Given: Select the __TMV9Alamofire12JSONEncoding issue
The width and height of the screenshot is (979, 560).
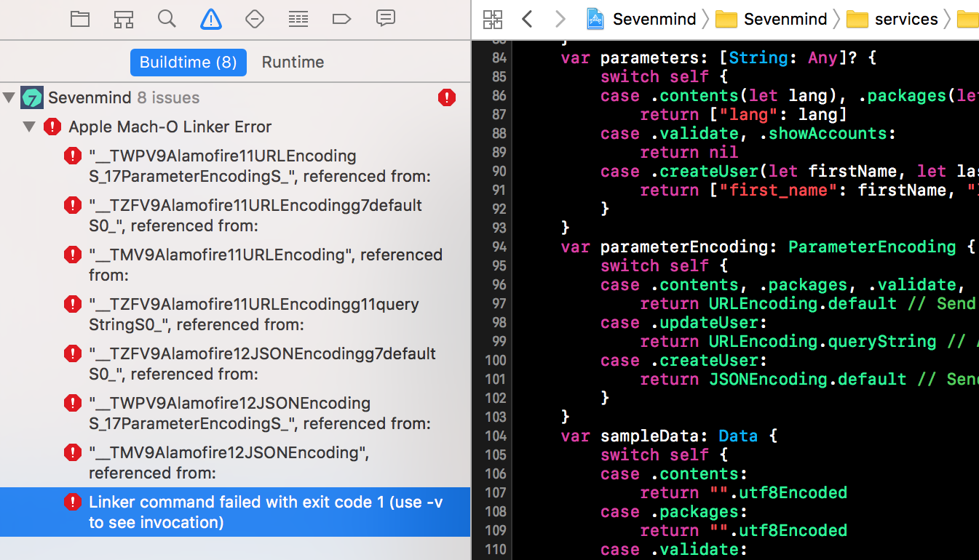Looking at the screenshot, I should click(235, 463).
